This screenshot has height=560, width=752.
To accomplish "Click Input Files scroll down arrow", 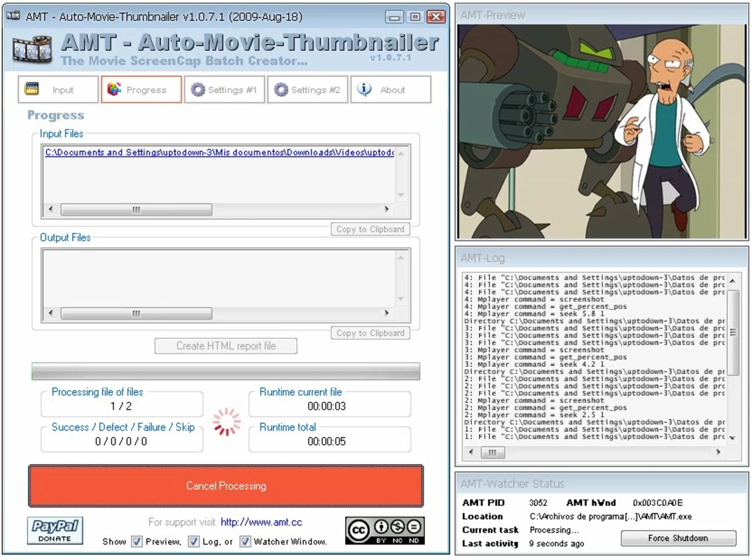I will coord(401,195).
